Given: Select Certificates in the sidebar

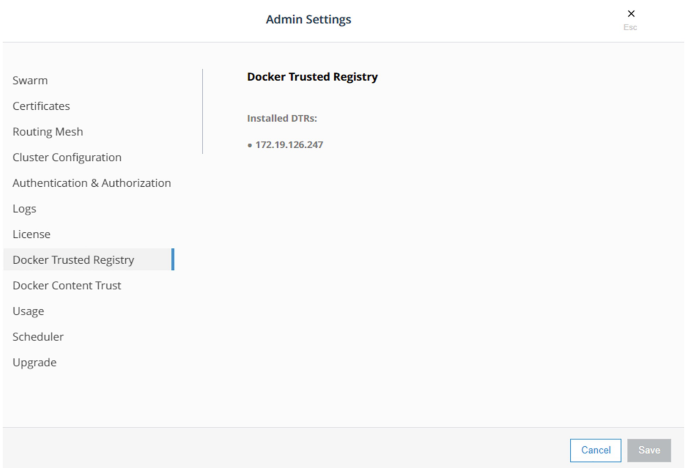Looking at the screenshot, I should (x=41, y=106).
